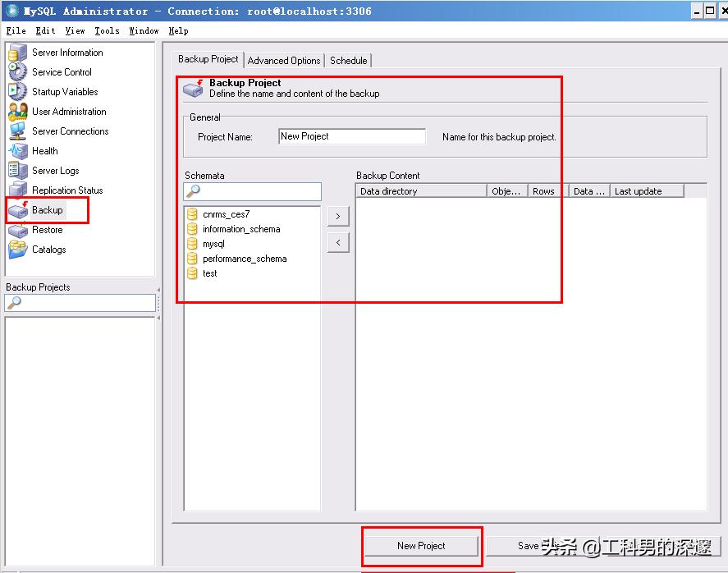Click the Rows column header
Image resolution: width=728 pixels, height=573 pixels.
click(x=548, y=190)
